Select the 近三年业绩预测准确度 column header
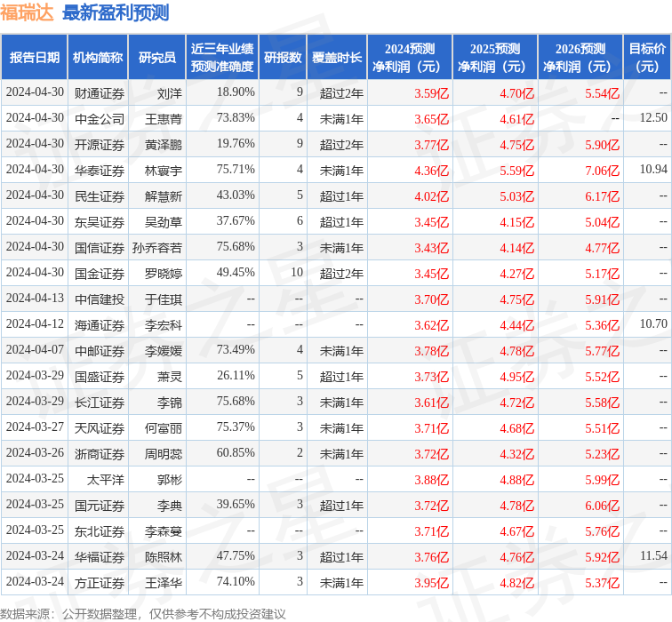Image resolution: width=672 pixels, height=622 pixels. (x=222, y=58)
